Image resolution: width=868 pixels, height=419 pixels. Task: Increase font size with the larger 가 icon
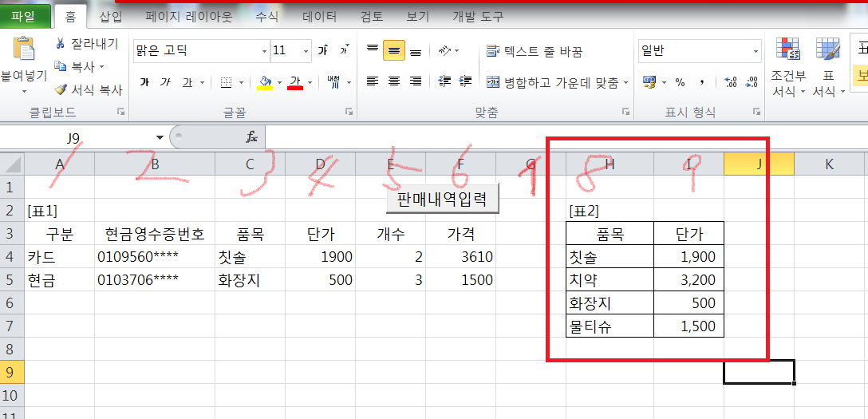323,50
